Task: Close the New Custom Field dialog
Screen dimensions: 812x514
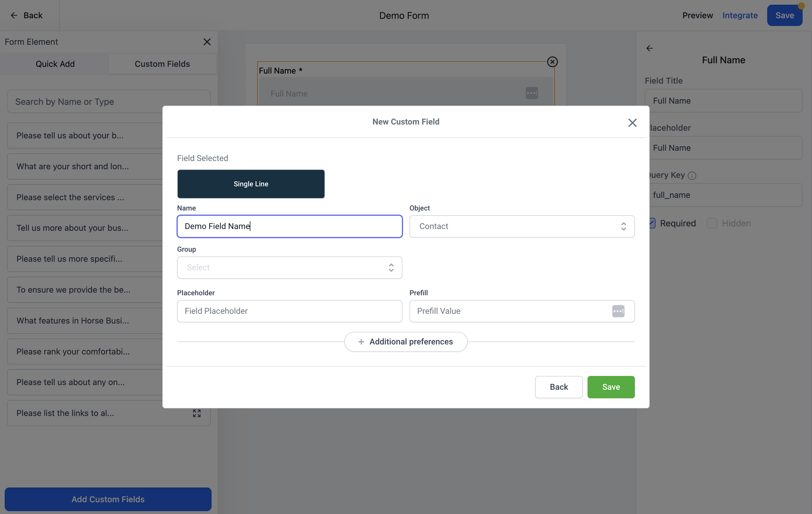Action: coord(632,122)
